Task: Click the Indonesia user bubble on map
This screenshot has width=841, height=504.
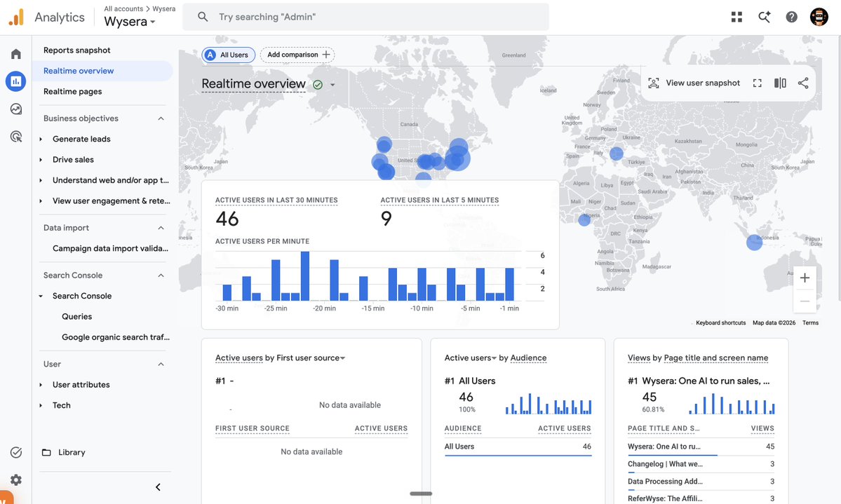Action: (754, 243)
